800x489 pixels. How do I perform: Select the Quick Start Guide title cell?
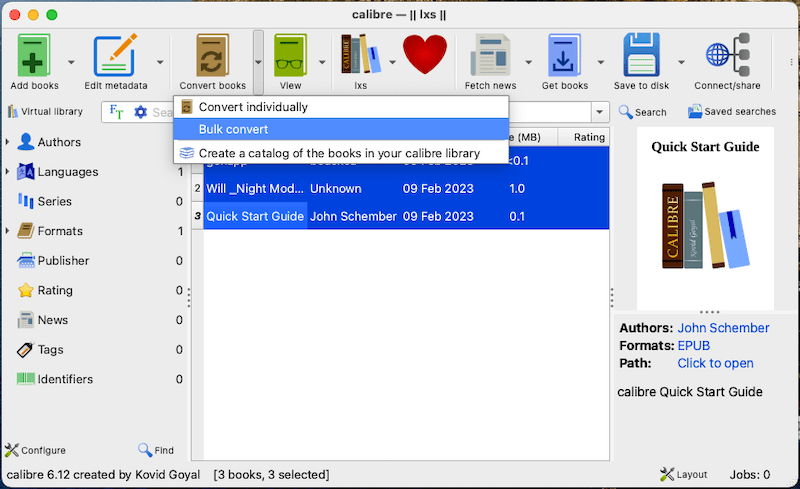tap(255, 216)
